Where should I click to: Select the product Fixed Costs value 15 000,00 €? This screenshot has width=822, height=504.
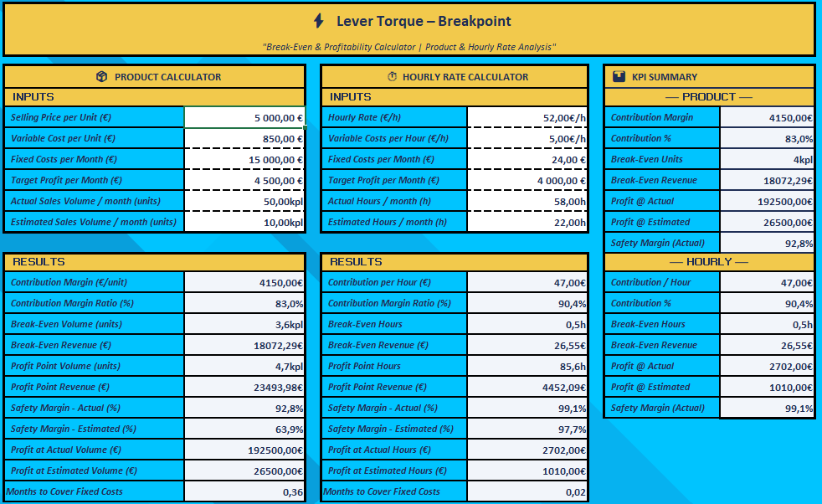(x=244, y=159)
